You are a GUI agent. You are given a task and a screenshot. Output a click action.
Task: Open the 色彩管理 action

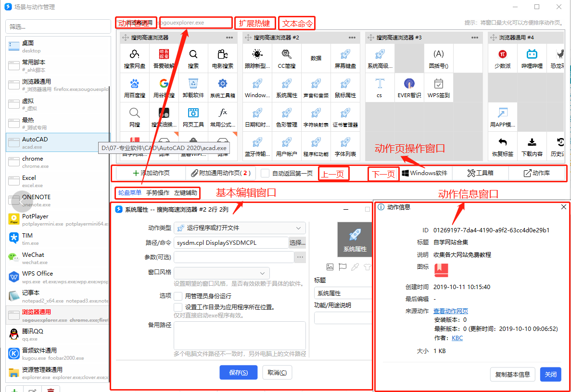[x=287, y=117]
